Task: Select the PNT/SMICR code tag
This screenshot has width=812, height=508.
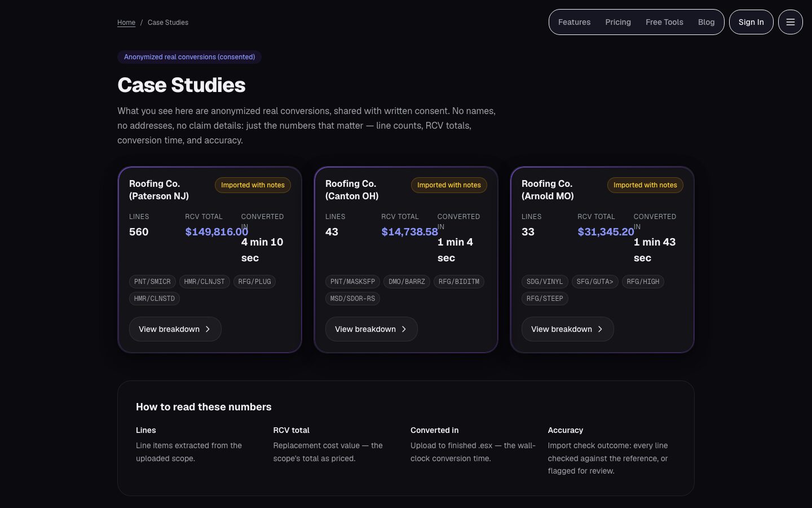Action: tap(152, 282)
